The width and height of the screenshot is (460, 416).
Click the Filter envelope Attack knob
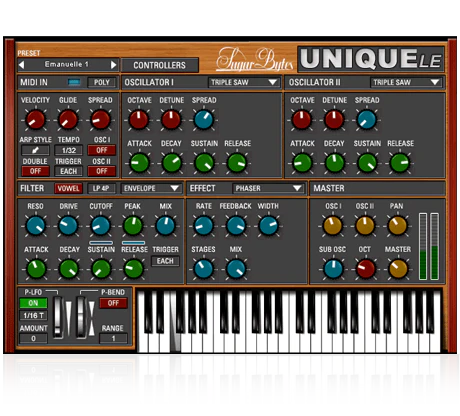point(35,269)
